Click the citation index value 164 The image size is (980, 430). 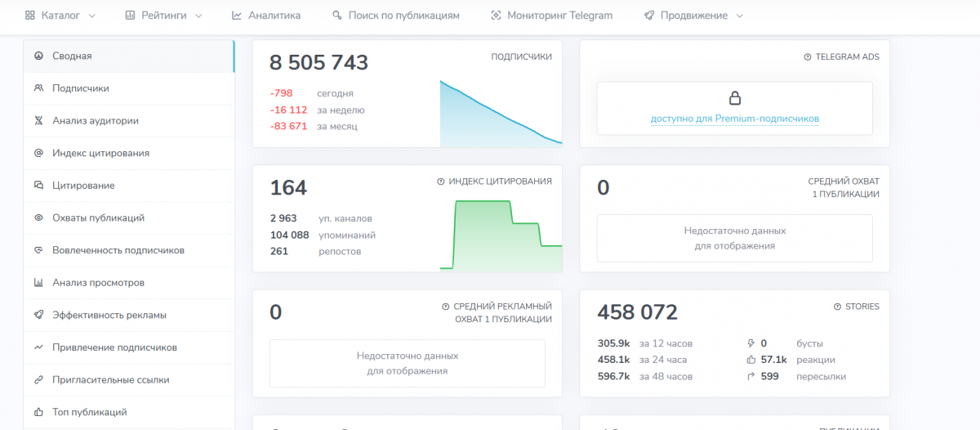click(288, 188)
